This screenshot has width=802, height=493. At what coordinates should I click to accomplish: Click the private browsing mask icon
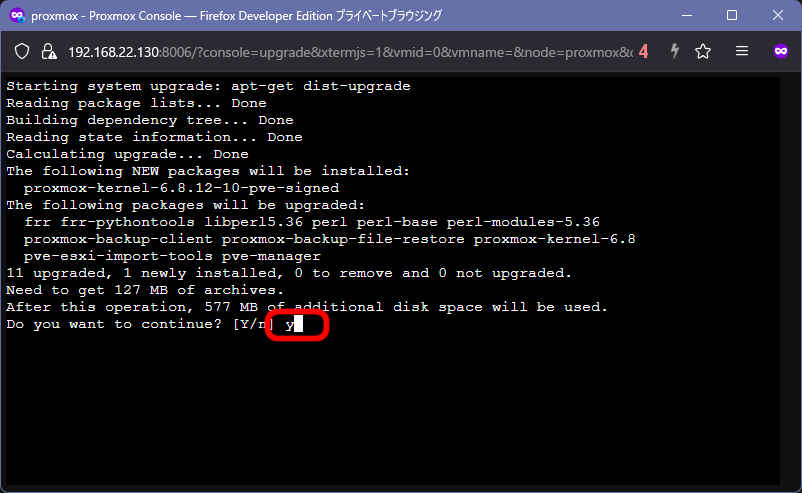[781, 51]
